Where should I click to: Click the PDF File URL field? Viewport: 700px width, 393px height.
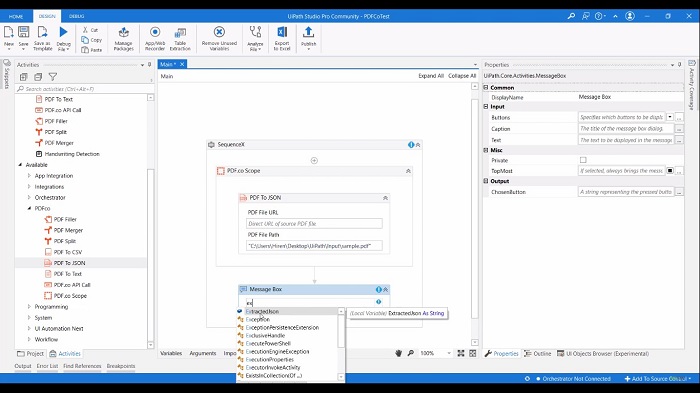coord(314,223)
